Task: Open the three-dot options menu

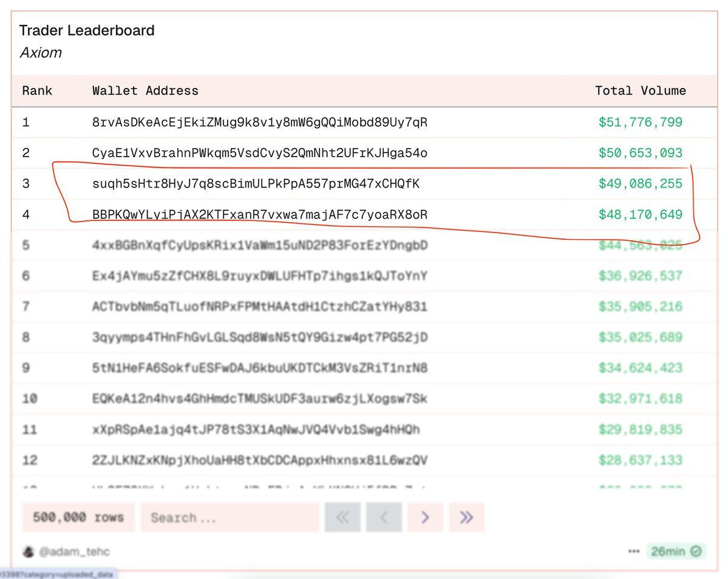Action: (x=633, y=551)
